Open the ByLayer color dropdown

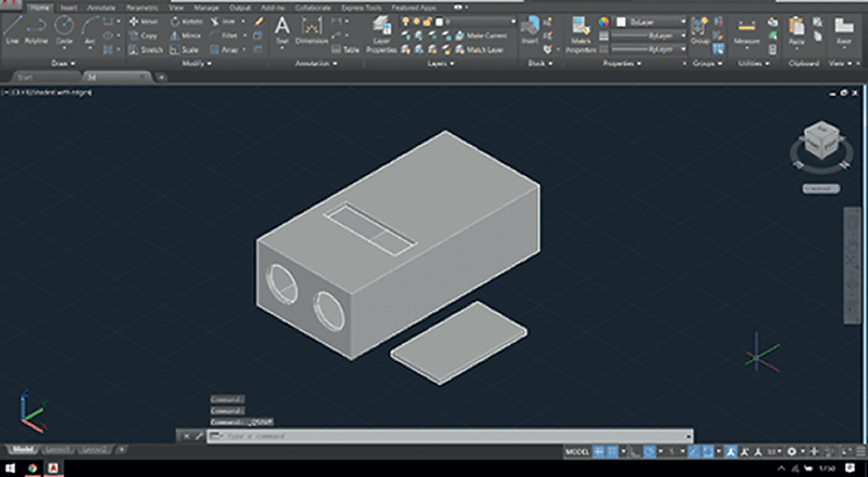coord(651,21)
